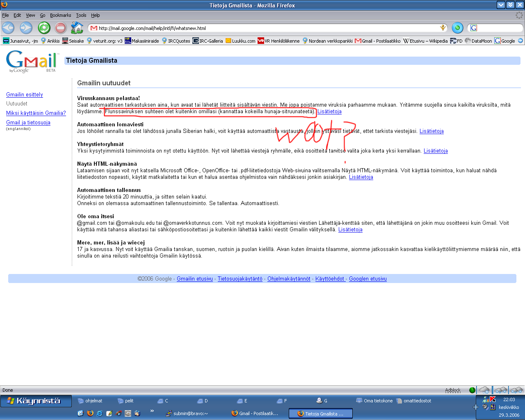Open the DataMoon bookmark
525x420 pixels.
[478, 41]
